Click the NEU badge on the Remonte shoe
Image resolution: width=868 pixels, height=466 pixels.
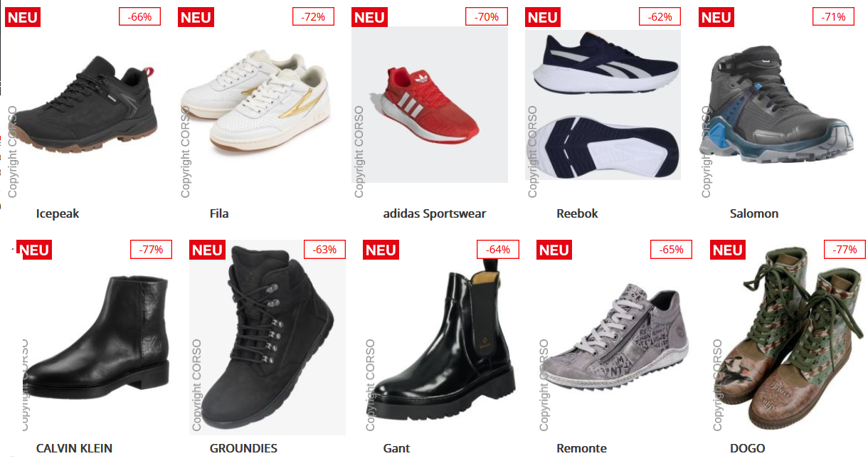[x=554, y=250]
